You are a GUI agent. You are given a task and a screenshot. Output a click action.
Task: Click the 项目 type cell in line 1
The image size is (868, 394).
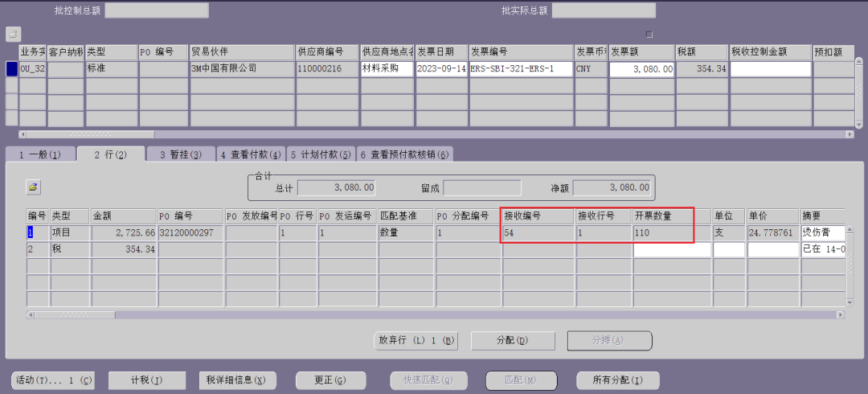(70, 233)
